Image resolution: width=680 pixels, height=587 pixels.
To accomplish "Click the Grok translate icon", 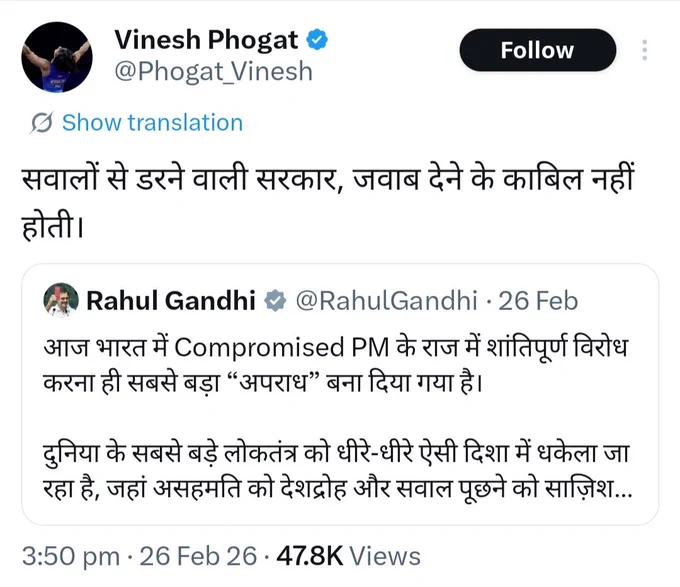I will pos(42,123).
